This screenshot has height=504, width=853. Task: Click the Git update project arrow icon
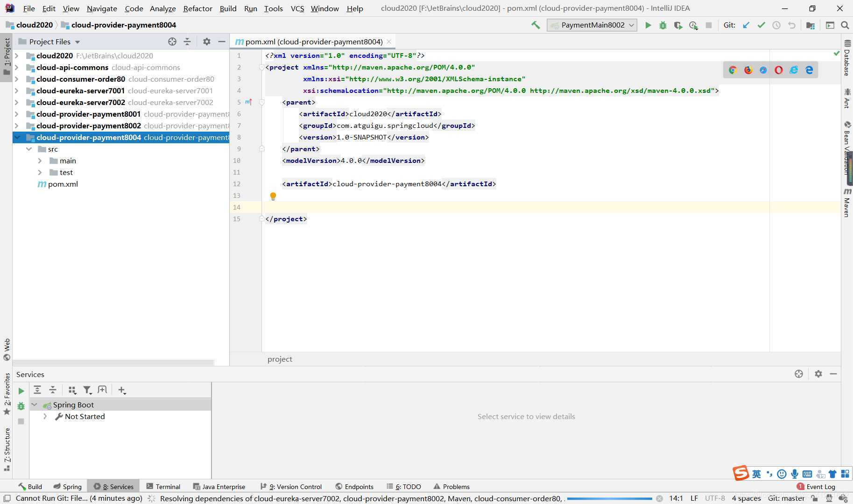point(746,25)
